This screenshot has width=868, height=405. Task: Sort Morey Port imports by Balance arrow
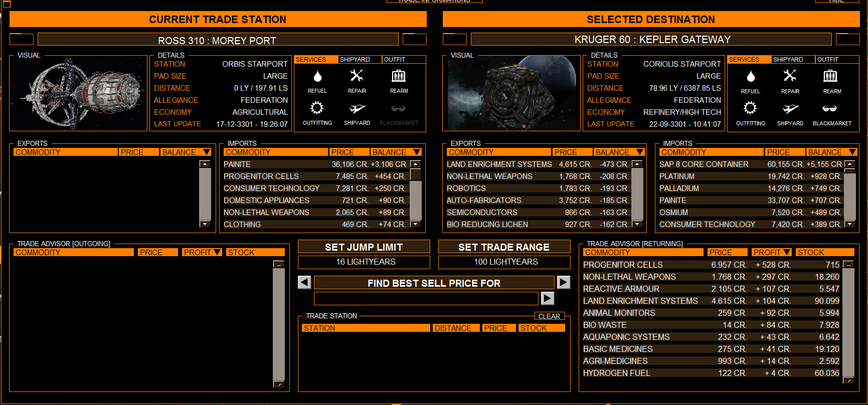point(417,152)
